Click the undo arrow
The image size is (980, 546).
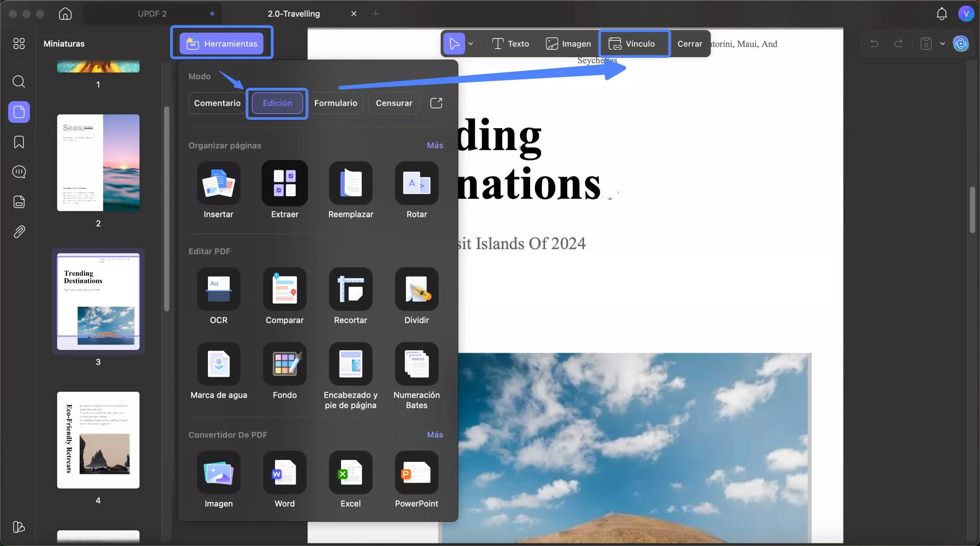coord(874,43)
